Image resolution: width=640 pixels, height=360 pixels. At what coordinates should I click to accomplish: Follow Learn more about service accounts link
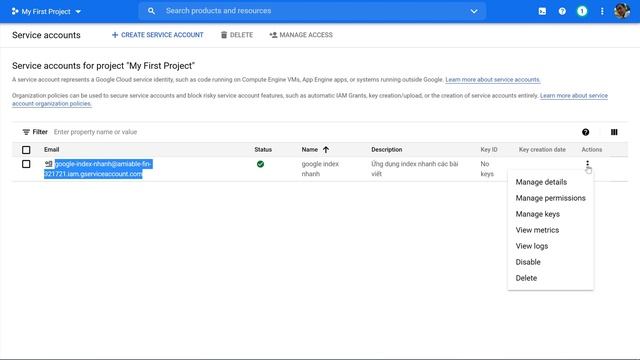pos(493,80)
